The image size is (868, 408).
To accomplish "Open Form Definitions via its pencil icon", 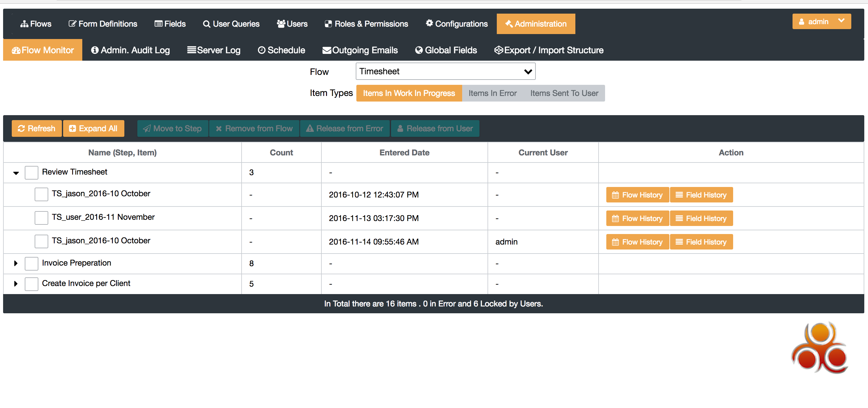I will (x=72, y=24).
